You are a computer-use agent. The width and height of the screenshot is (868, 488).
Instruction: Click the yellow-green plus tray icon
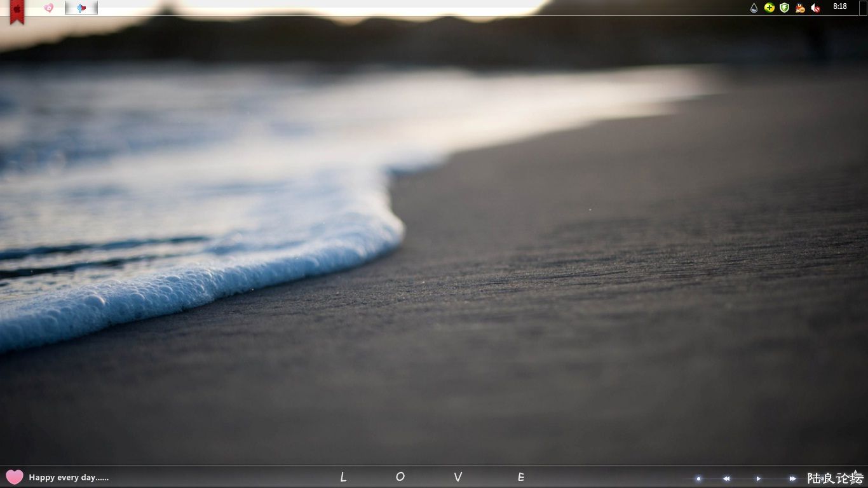[x=769, y=8]
